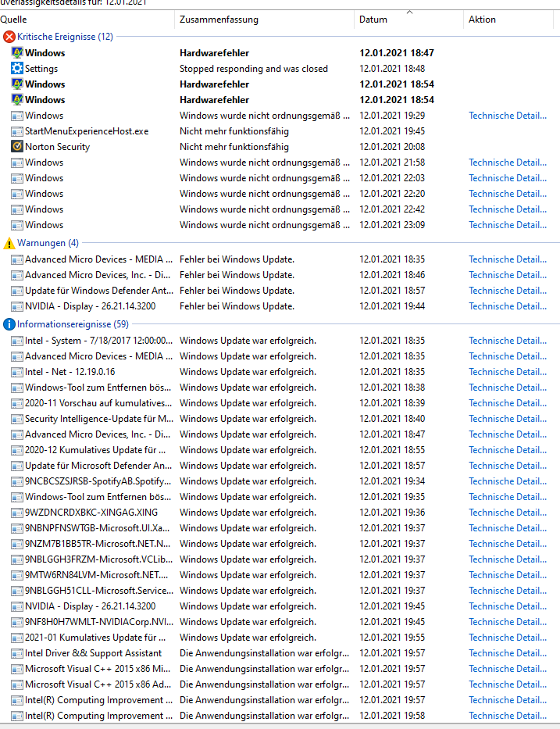Open Technische Details for 9NZM7B1BB5TR-Microsoft.NET row

[508, 544]
